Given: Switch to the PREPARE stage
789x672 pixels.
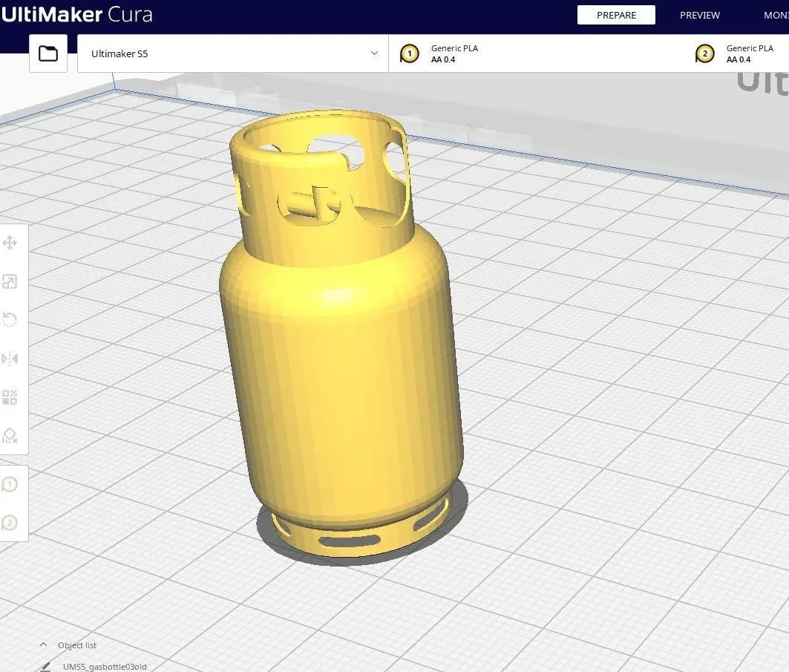Looking at the screenshot, I should (616, 15).
